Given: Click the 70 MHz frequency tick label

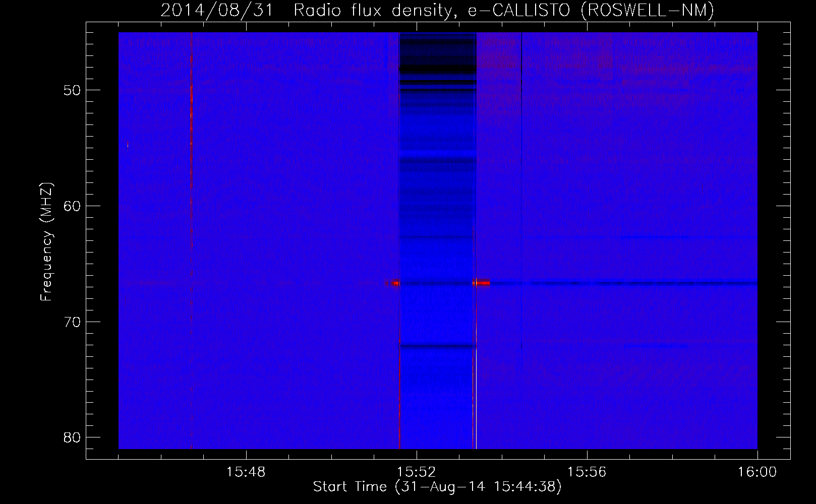Looking at the screenshot, I should (72, 322).
